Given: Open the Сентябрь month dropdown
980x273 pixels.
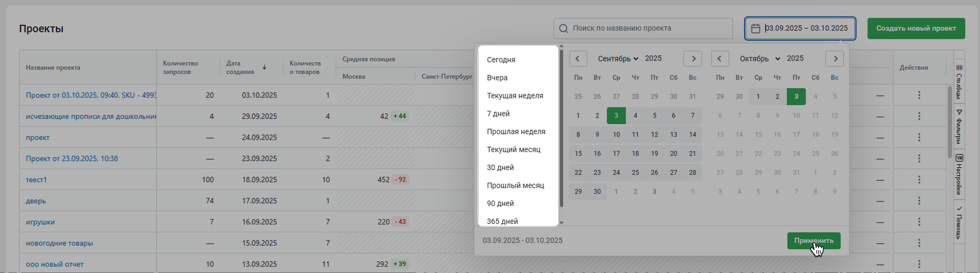Looking at the screenshot, I should point(617,59).
